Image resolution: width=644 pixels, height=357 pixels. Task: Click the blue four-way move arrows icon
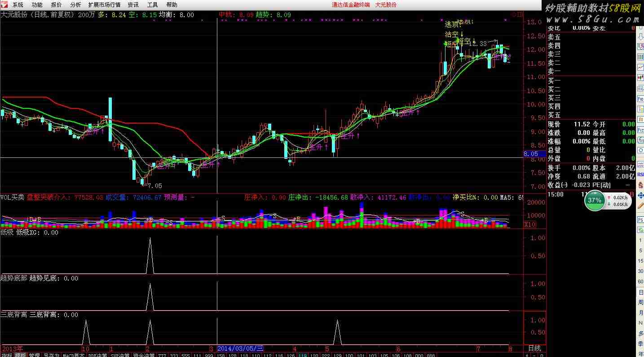pyautogui.click(x=640, y=196)
